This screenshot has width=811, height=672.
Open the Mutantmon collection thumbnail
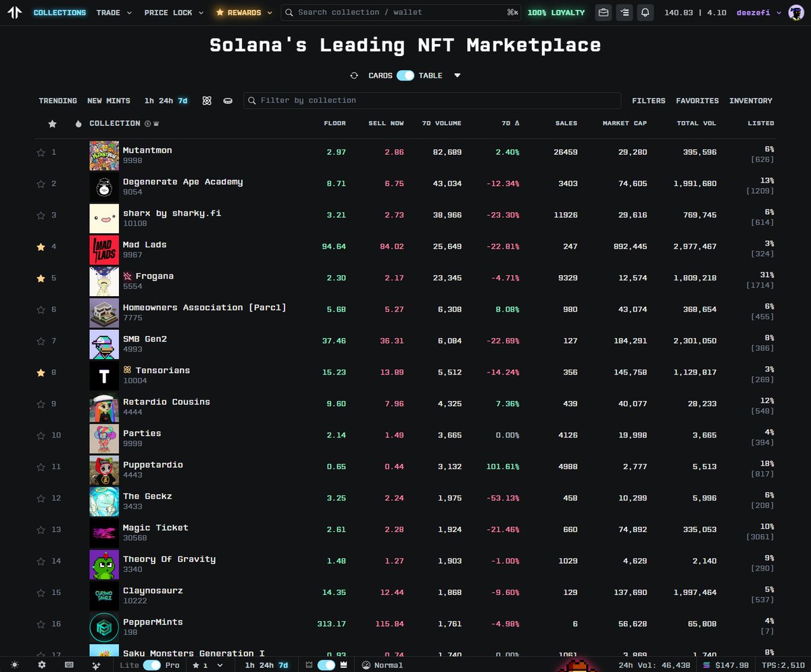coord(104,155)
